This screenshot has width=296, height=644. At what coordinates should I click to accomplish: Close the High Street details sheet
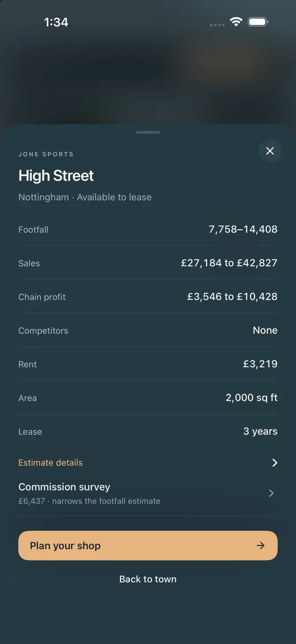point(270,151)
